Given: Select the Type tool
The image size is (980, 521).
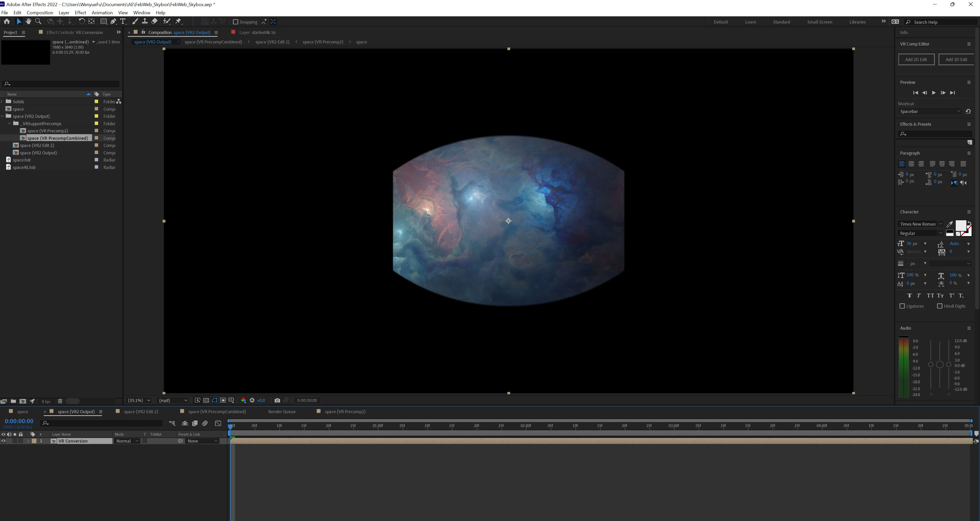Looking at the screenshot, I should click(123, 22).
